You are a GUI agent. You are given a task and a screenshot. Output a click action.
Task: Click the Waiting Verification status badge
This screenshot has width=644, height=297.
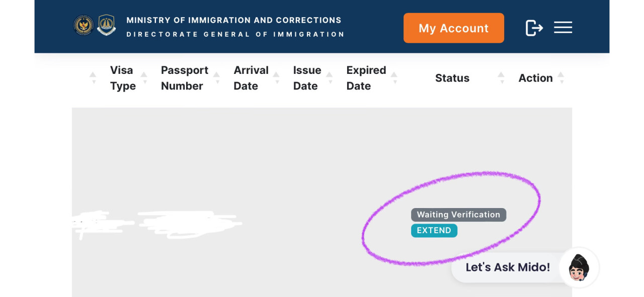pyautogui.click(x=458, y=215)
